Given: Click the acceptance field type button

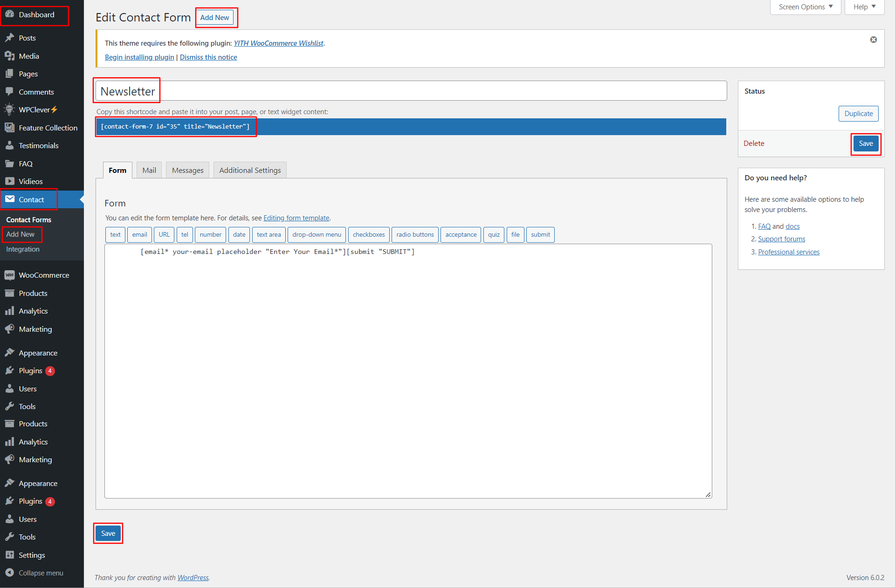Looking at the screenshot, I should point(460,234).
